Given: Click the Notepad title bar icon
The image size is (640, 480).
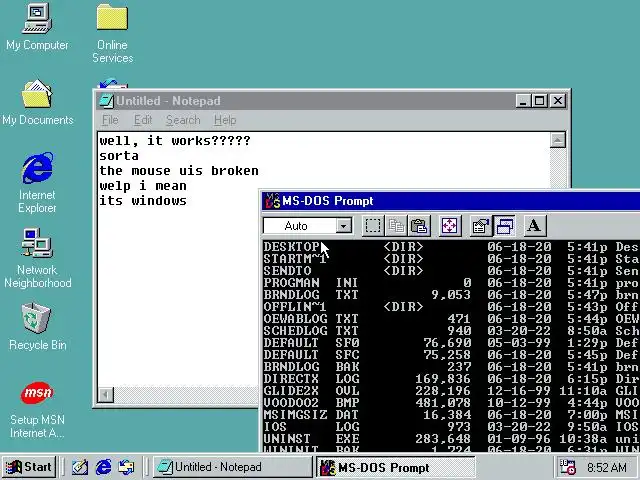Looking at the screenshot, I should [x=107, y=101].
